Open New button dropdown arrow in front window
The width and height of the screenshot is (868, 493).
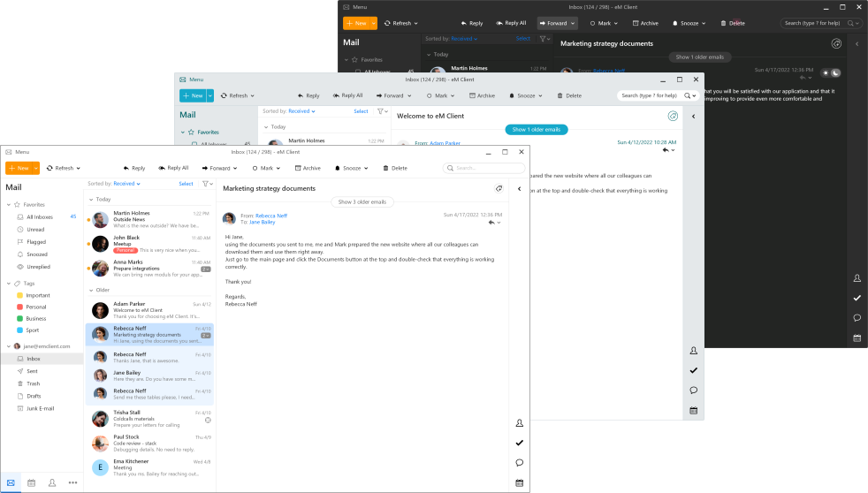click(36, 168)
